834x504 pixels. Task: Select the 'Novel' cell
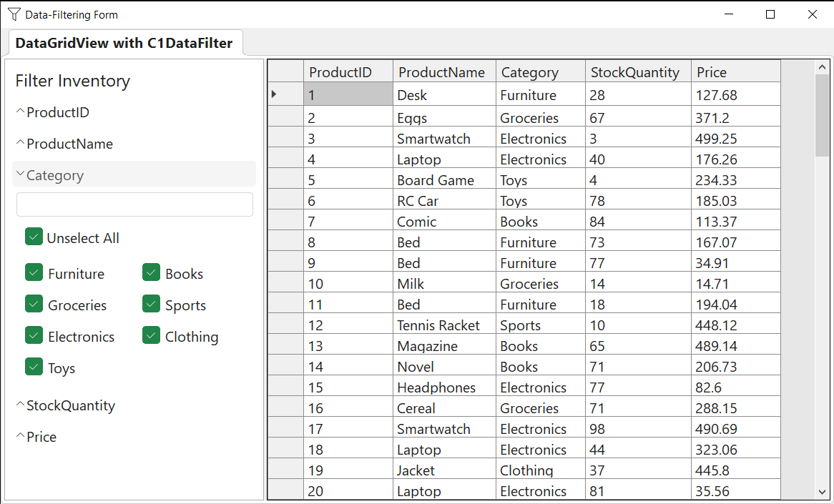click(445, 365)
